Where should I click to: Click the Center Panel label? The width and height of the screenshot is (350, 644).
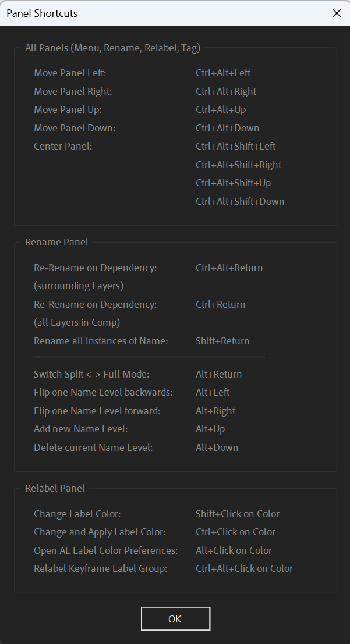(x=63, y=146)
